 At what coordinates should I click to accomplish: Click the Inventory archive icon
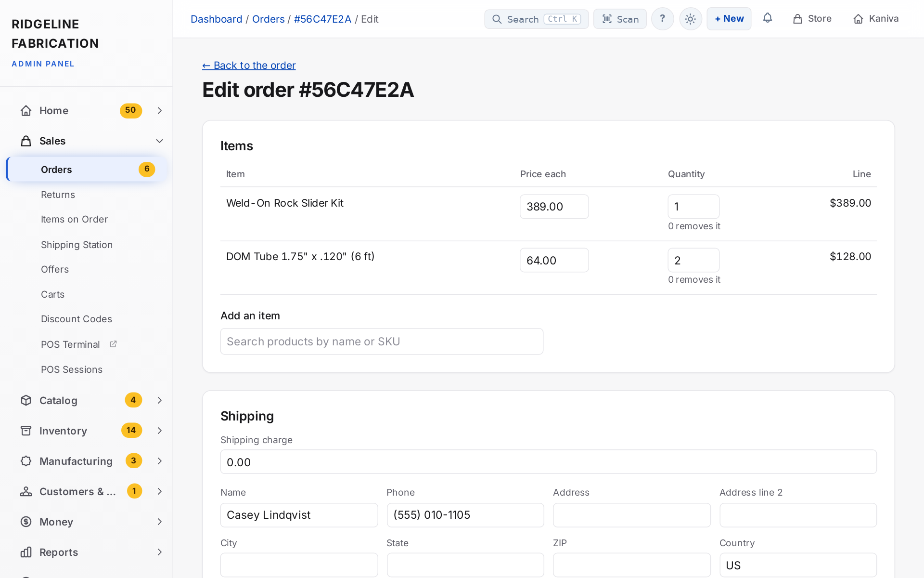pyautogui.click(x=26, y=431)
